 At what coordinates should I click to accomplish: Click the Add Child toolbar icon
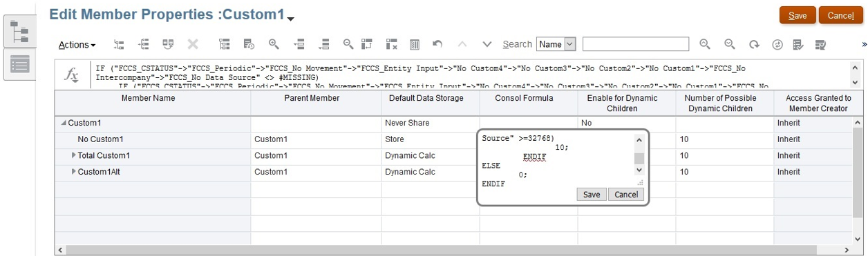pos(120,44)
